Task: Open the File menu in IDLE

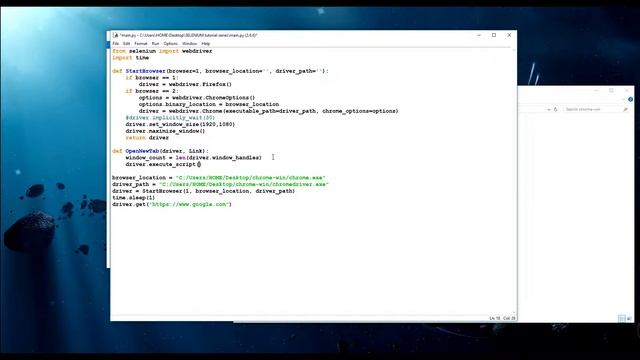Action: click(116, 44)
